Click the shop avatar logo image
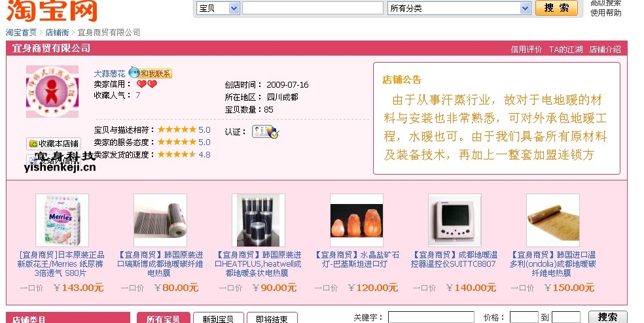This screenshot has width=644, height=323. pos(52,91)
